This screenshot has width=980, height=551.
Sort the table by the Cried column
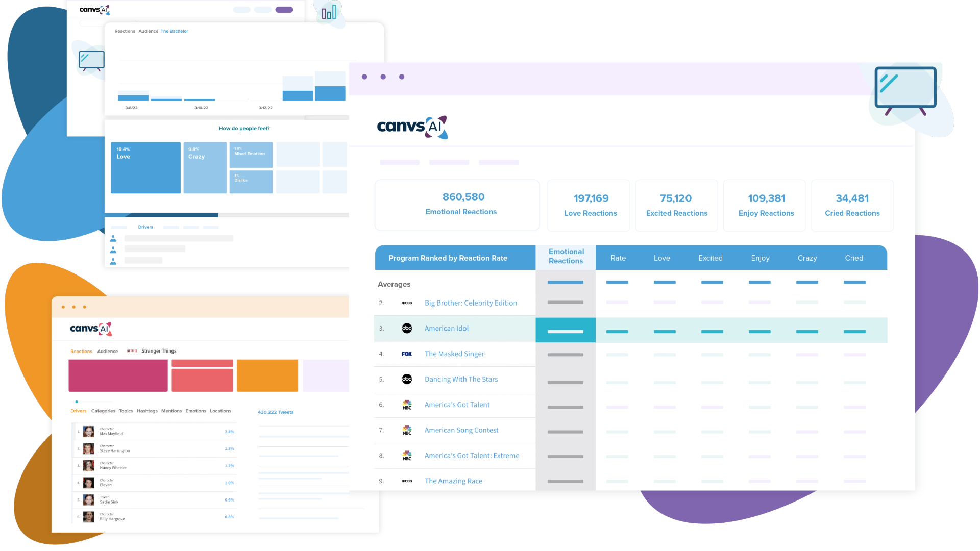pyautogui.click(x=854, y=258)
